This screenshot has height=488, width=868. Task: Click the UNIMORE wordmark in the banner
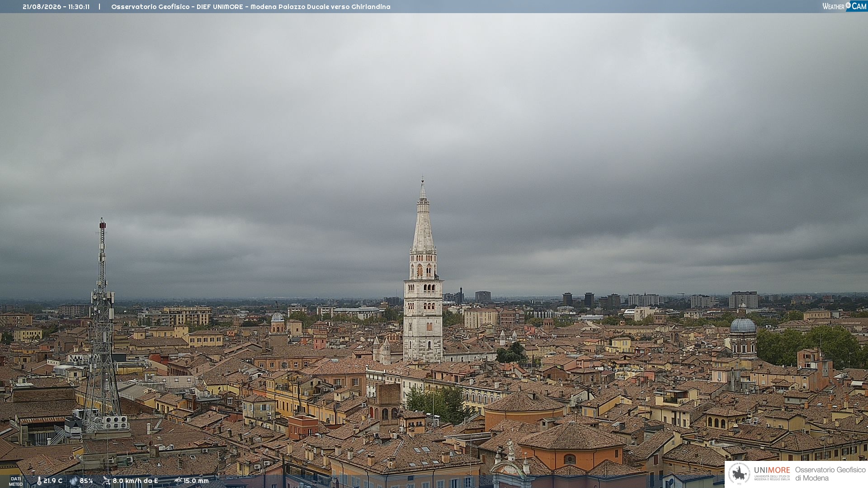click(772, 470)
